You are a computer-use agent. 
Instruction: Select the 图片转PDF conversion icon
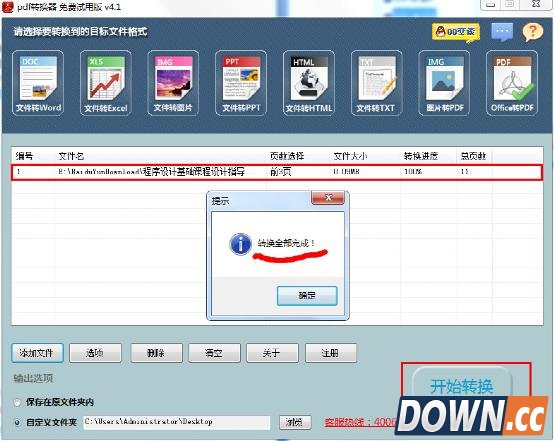click(x=444, y=83)
